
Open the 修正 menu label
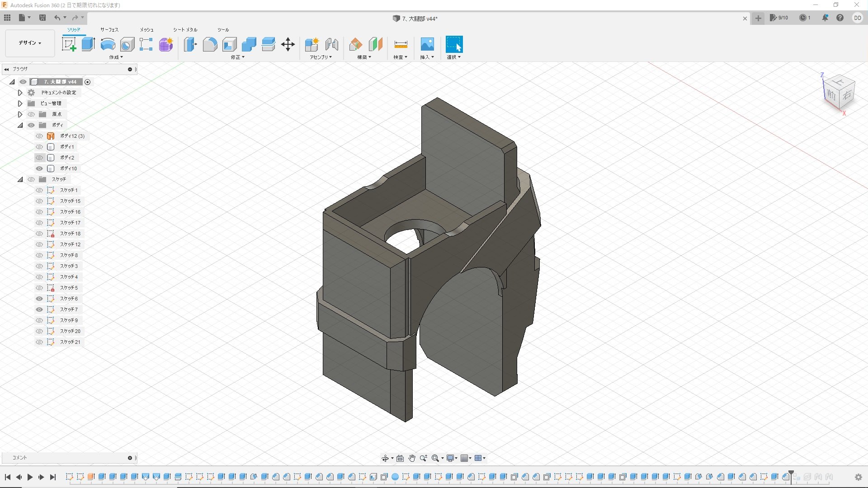[x=237, y=57]
